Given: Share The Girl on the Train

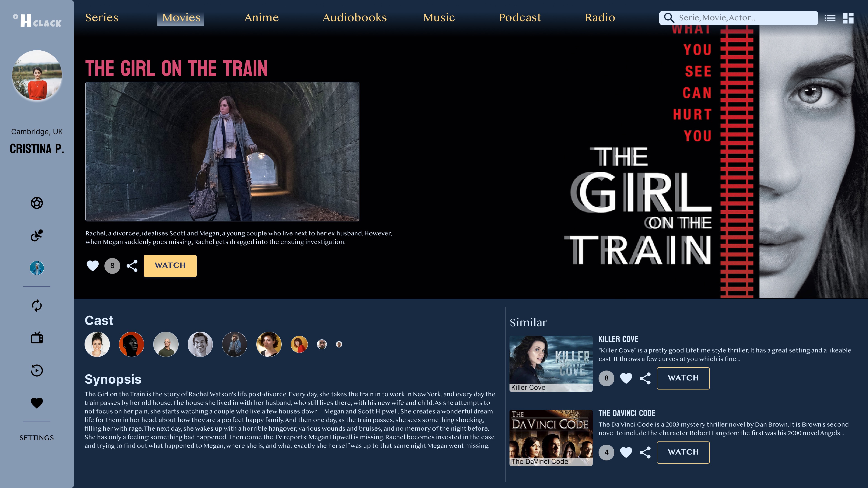Looking at the screenshot, I should pyautogui.click(x=132, y=266).
